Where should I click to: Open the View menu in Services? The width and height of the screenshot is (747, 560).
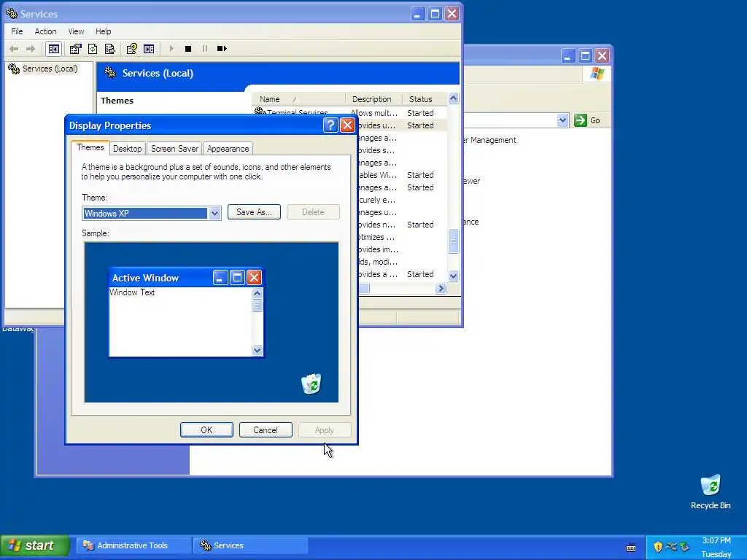click(x=76, y=31)
